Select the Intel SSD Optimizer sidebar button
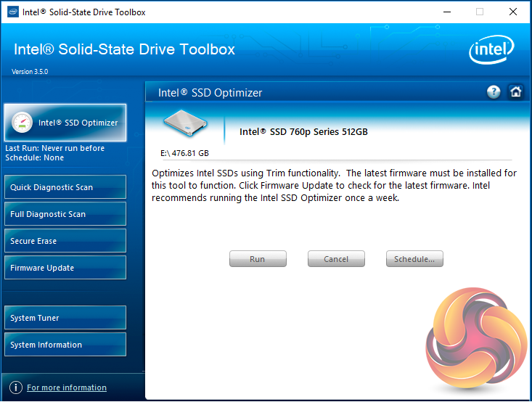The width and height of the screenshot is (532, 402). point(65,123)
